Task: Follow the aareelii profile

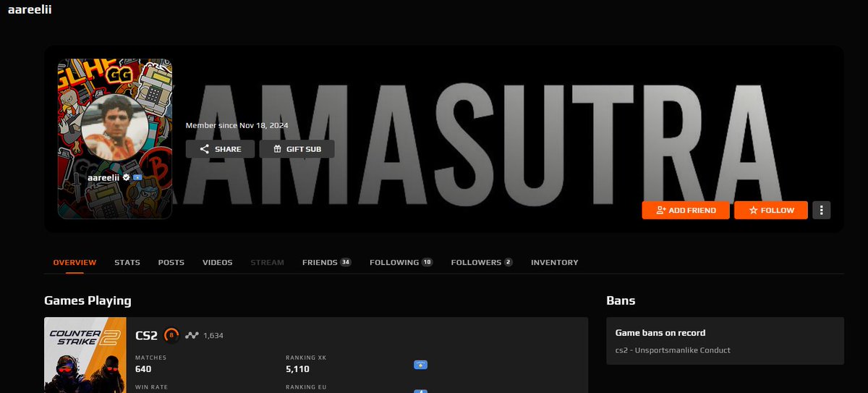Action: (771, 210)
